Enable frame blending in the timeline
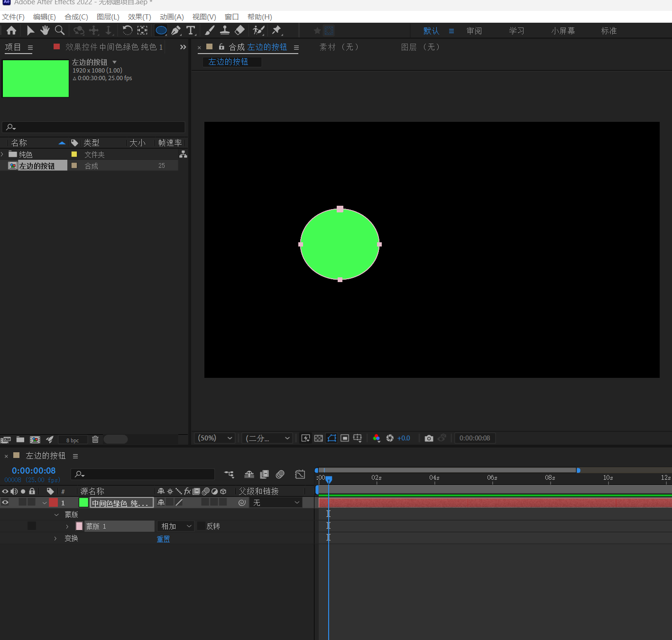 [265, 475]
